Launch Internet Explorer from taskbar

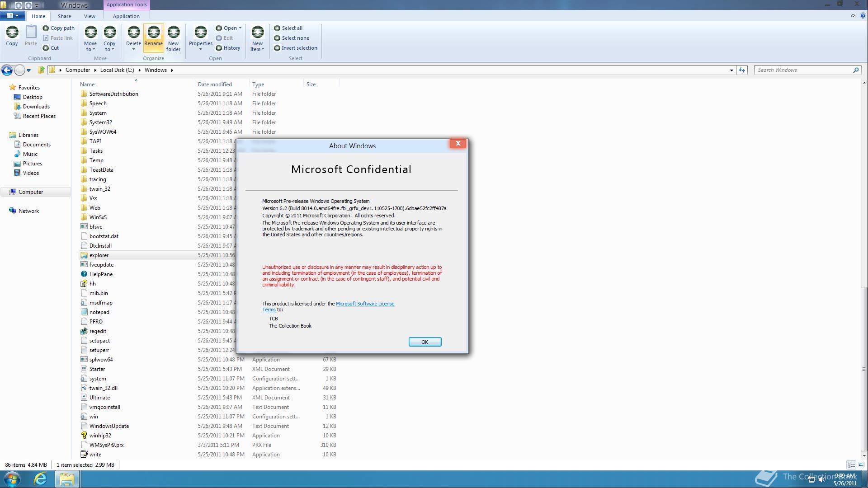point(40,479)
